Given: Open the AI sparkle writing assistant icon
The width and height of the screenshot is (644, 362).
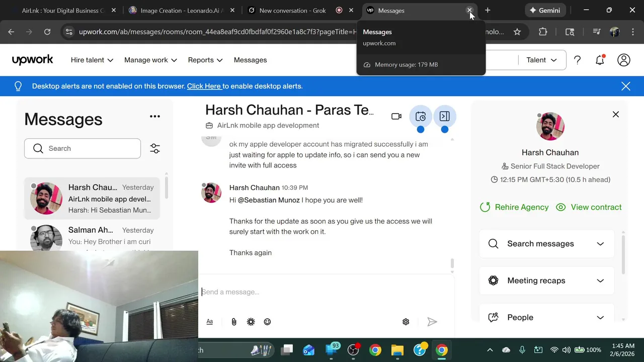Looking at the screenshot, I should pos(251,322).
